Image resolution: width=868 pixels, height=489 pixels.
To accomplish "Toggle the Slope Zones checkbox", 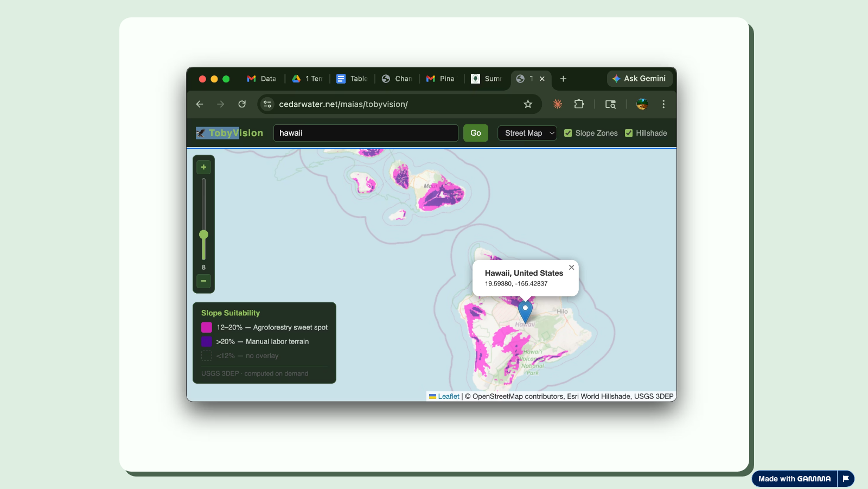I will [x=568, y=133].
